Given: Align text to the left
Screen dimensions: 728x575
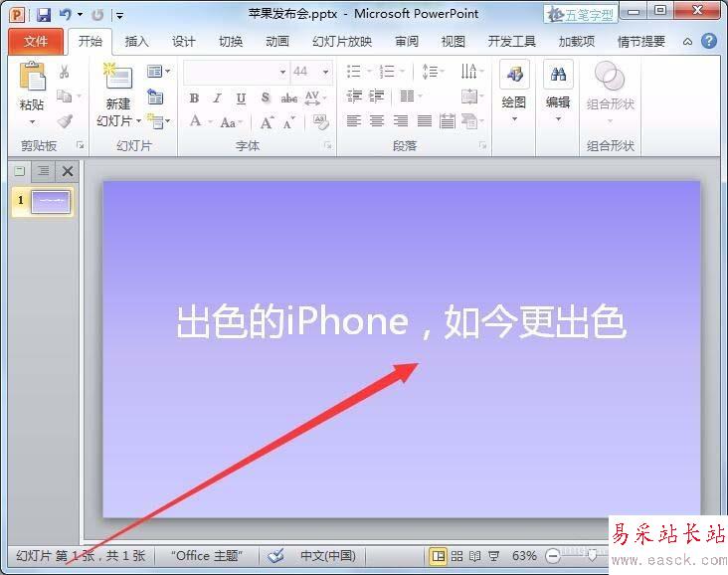Looking at the screenshot, I should click(x=354, y=121).
